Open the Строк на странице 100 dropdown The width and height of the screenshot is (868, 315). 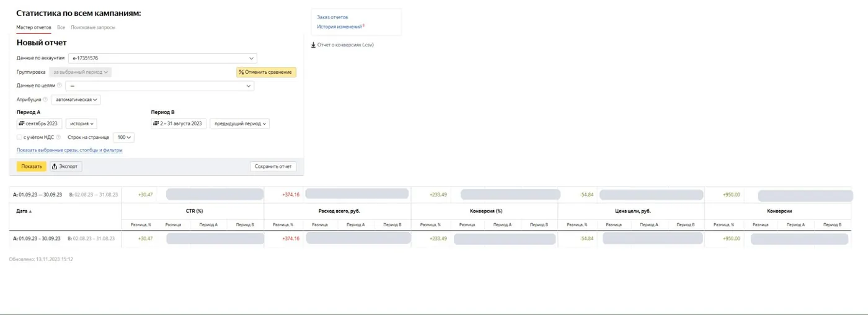pos(123,137)
